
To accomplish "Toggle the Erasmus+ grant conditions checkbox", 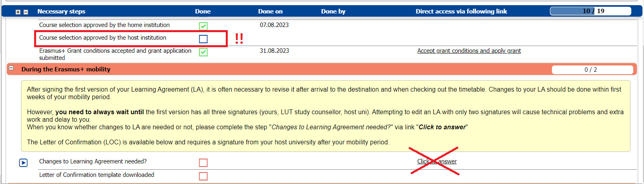I will [203, 52].
